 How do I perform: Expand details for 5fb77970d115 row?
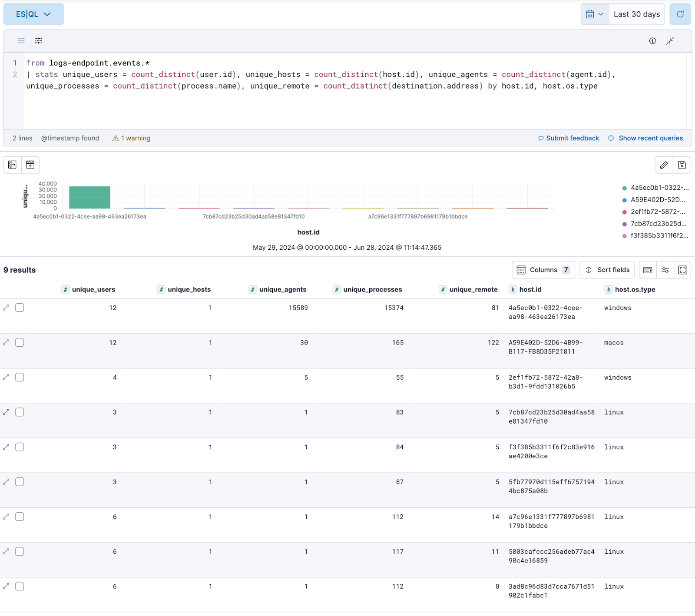[6, 482]
